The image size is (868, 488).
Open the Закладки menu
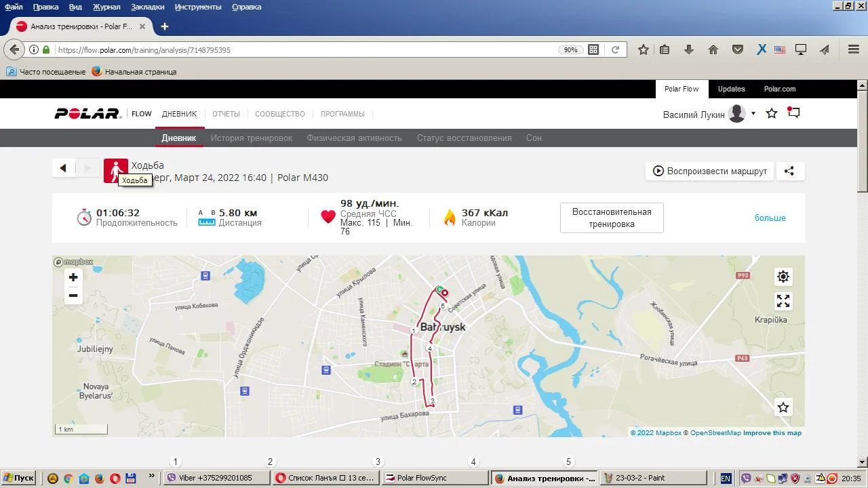tap(148, 7)
